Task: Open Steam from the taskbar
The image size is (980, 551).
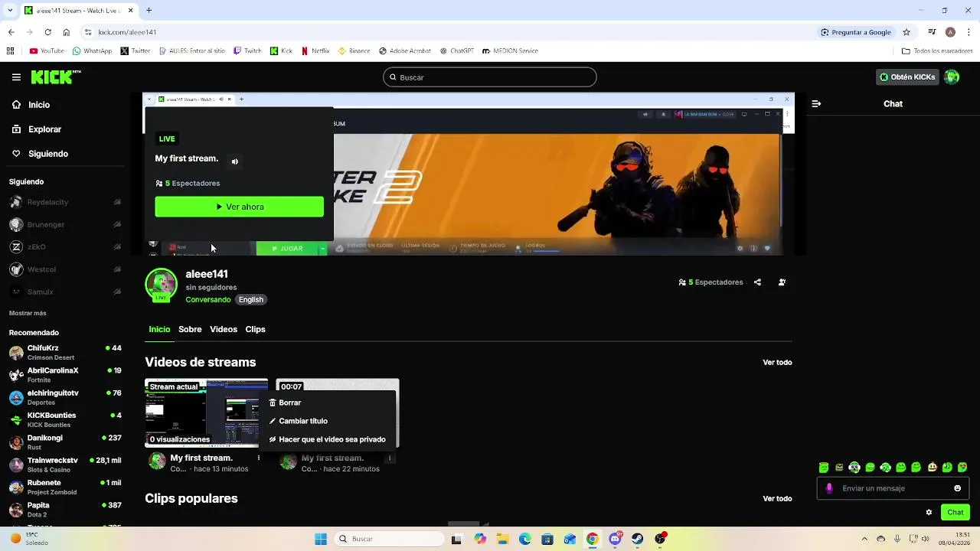Action: coord(637,539)
